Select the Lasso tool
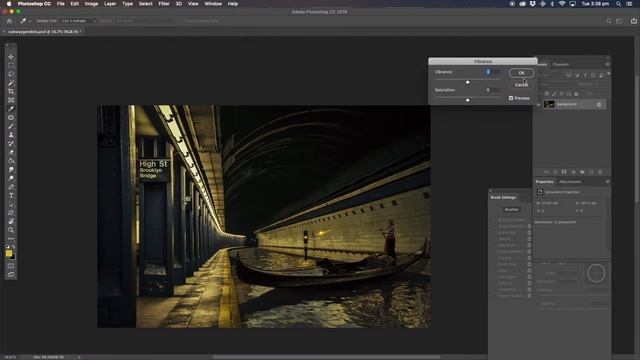This screenshot has width=640, height=360. (11, 74)
